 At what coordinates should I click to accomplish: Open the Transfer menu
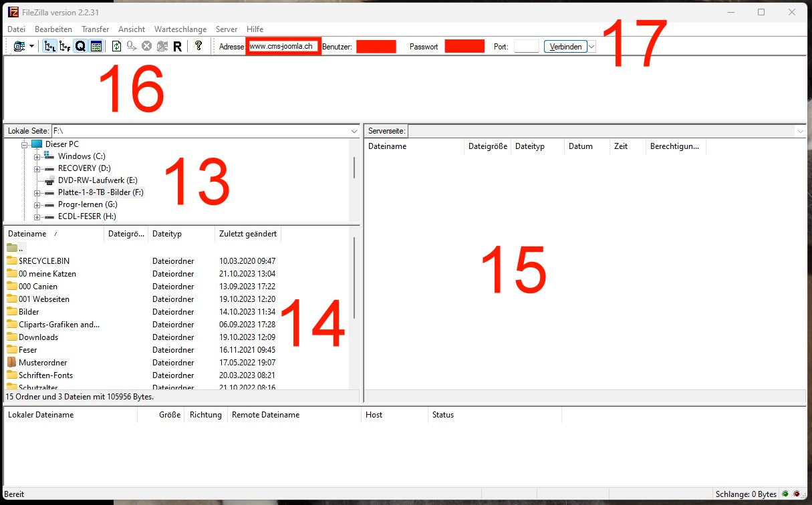[x=95, y=29]
